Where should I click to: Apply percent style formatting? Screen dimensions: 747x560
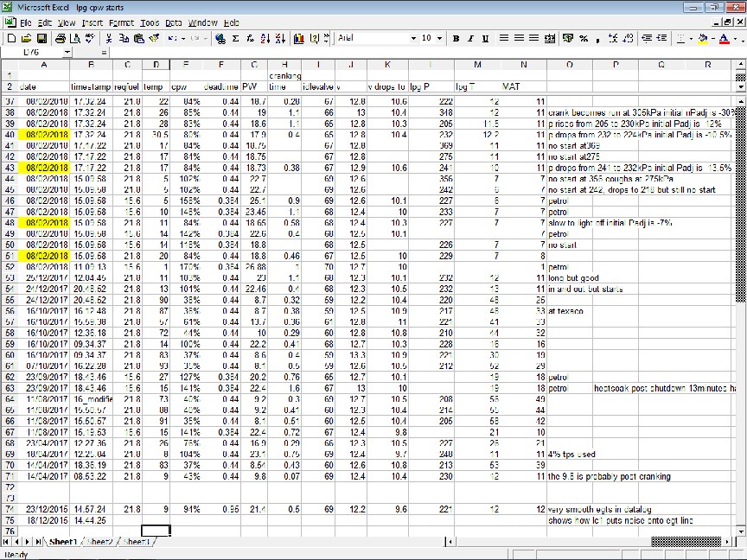[583, 39]
